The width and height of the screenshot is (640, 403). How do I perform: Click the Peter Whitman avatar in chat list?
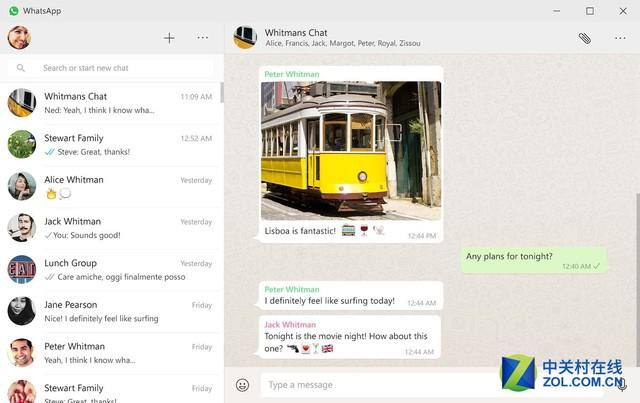pyautogui.click(x=22, y=353)
